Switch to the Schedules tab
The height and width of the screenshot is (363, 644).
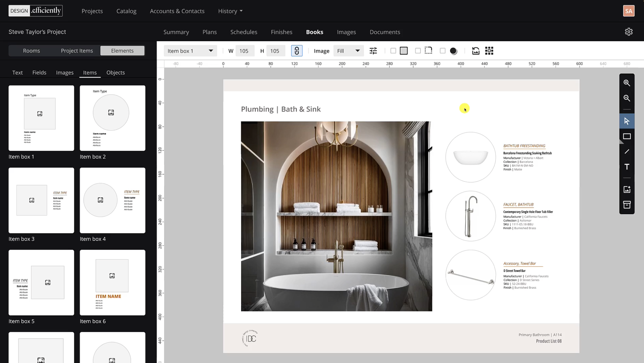(x=244, y=32)
